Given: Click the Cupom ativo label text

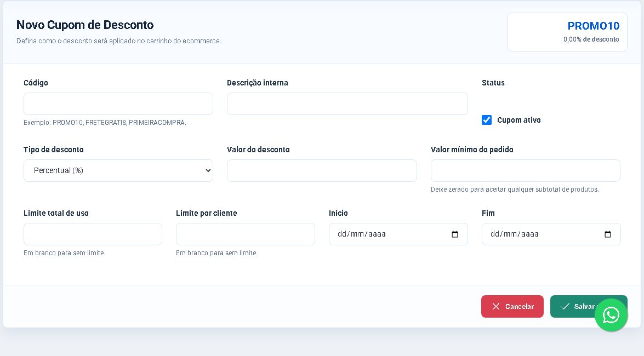Looking at the screenshot, I should click(518, 120).
